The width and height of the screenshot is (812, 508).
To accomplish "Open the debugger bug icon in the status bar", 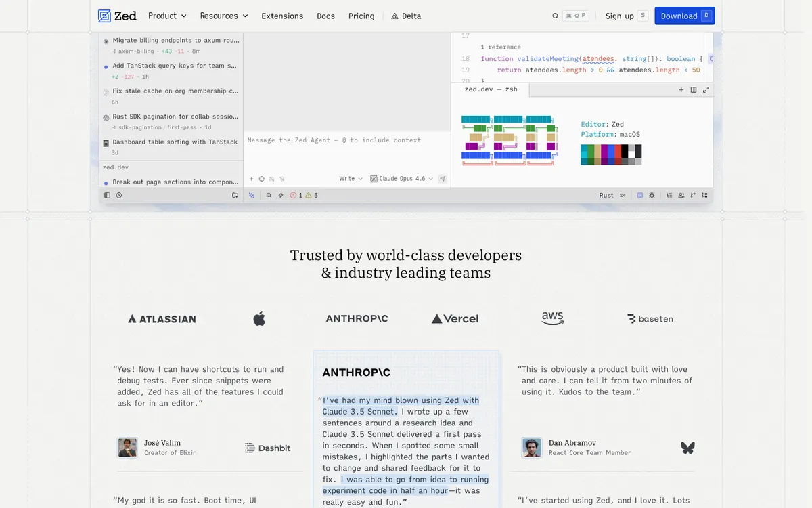I will pos(652,195).
